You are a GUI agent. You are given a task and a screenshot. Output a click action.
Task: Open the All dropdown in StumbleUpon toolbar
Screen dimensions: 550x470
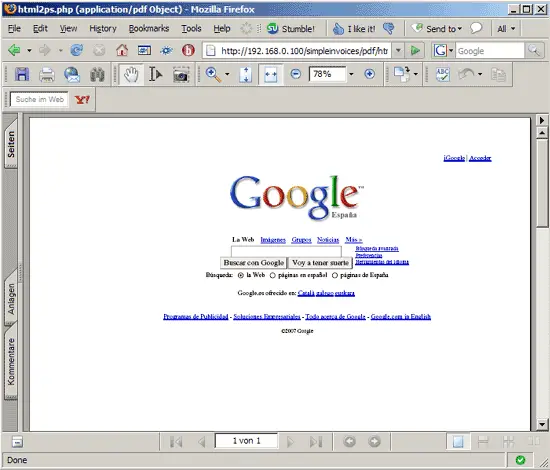click(506, 28)
